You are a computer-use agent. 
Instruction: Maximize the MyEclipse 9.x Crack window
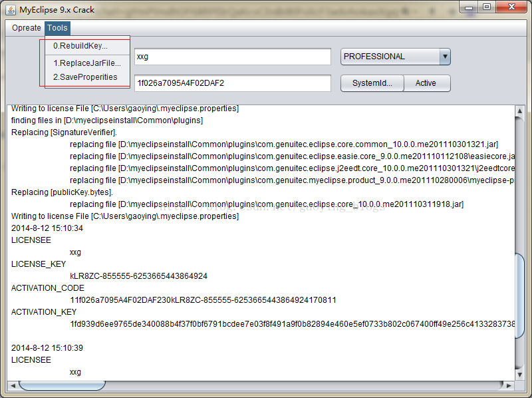tap(487, 7)
